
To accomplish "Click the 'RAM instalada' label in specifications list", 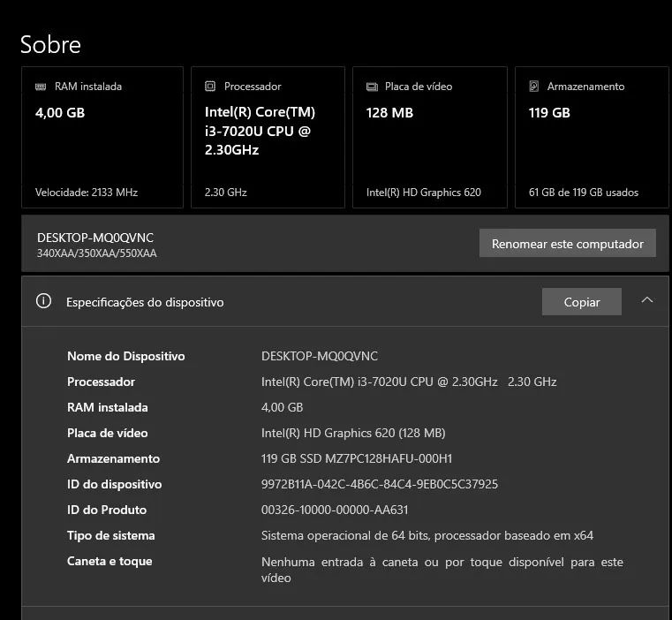I will [x=108, y=407].
